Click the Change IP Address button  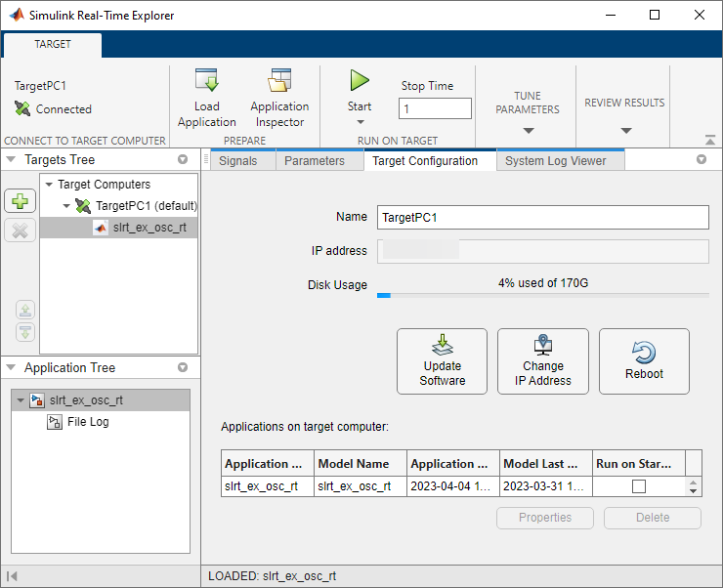[x=542, y=360]
